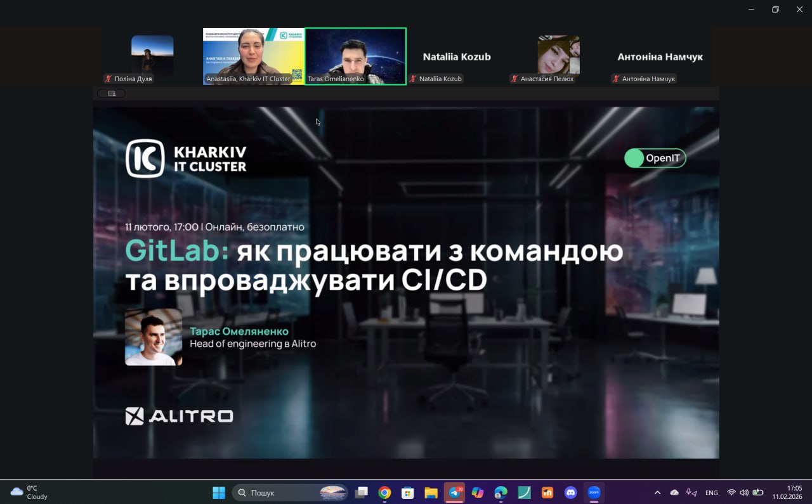Open the volume control in system tray

tap(744, 493)
